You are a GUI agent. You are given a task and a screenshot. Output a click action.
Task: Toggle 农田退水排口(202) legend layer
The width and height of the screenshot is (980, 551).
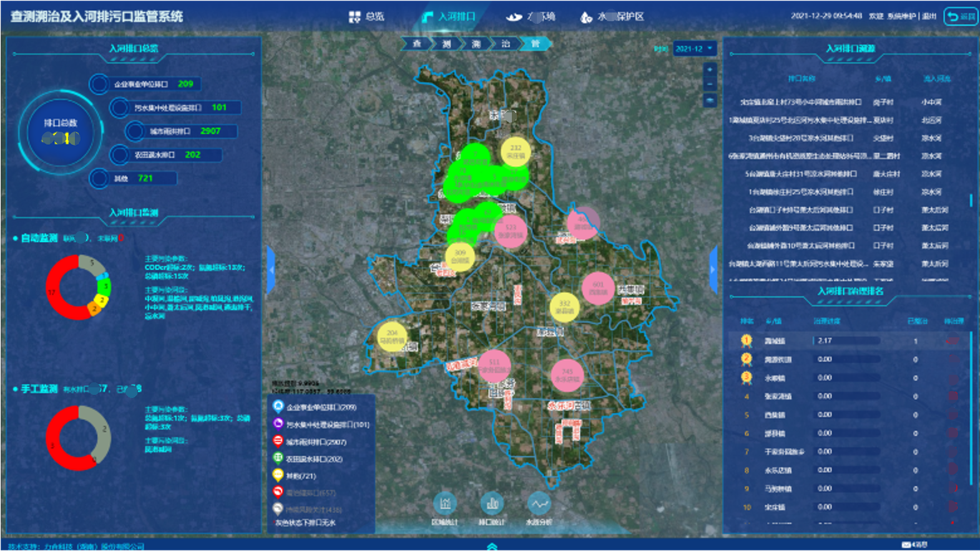point(278,458)
